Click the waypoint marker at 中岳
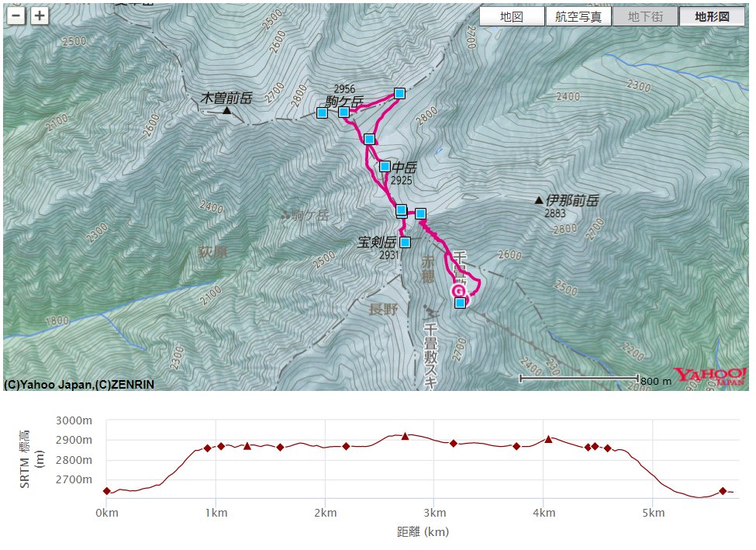The image size is (756, 550). (385, 166)
